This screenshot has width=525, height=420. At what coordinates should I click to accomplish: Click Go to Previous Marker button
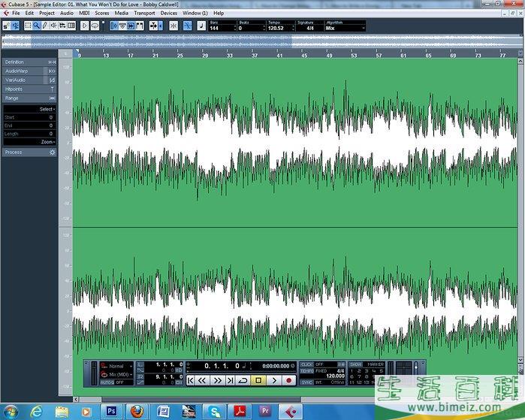click(191, 380)
